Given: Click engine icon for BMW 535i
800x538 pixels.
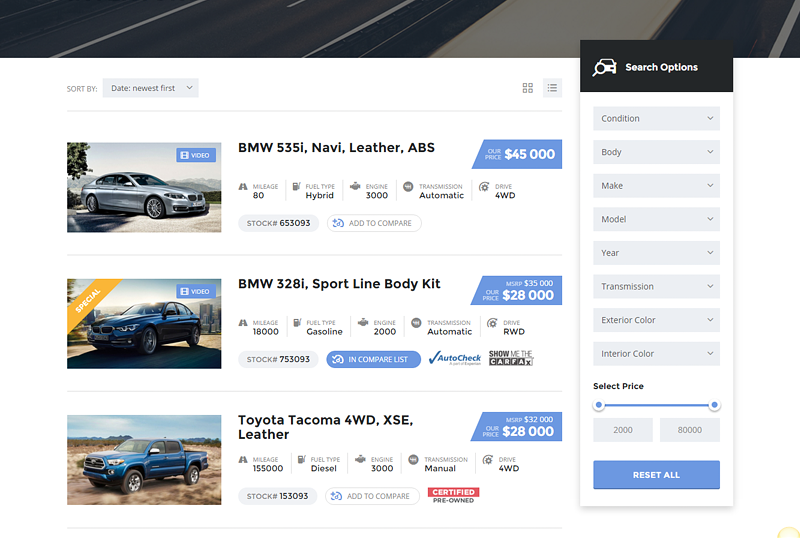Looking at the screenshot, I should tap(355, 186).
